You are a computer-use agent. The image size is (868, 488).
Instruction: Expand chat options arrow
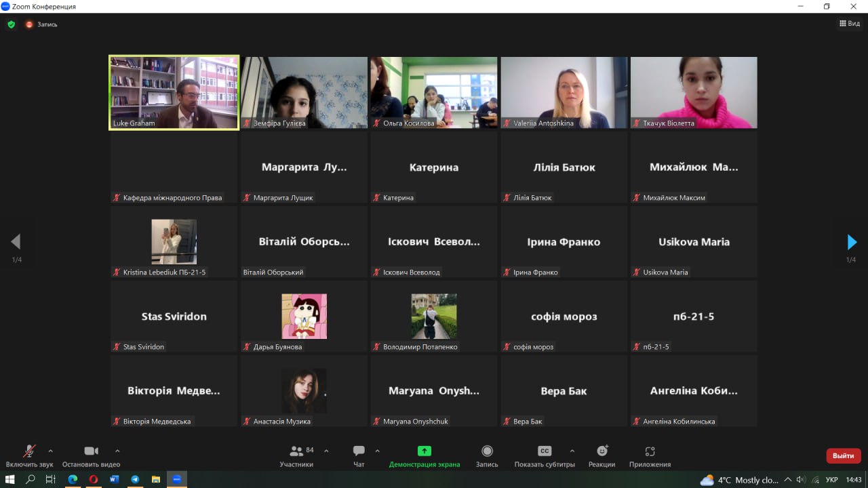coord(377,451)
